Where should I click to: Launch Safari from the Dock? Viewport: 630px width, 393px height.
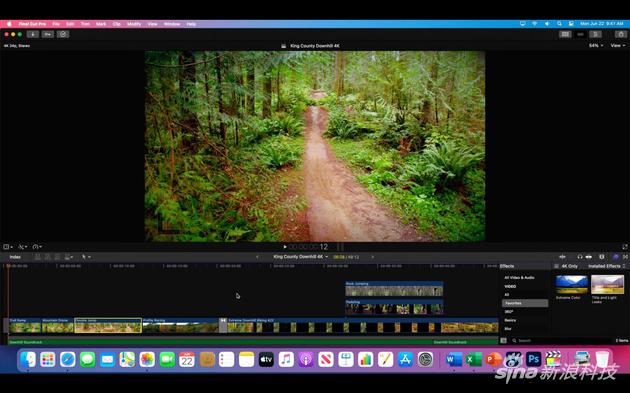(68, 359)
